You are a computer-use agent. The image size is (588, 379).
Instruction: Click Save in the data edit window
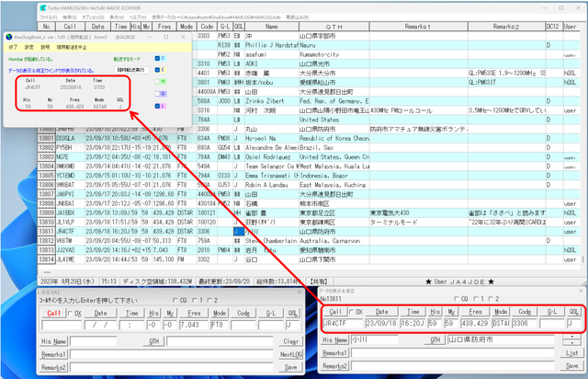pyautogui.click(x=571, y=365)
